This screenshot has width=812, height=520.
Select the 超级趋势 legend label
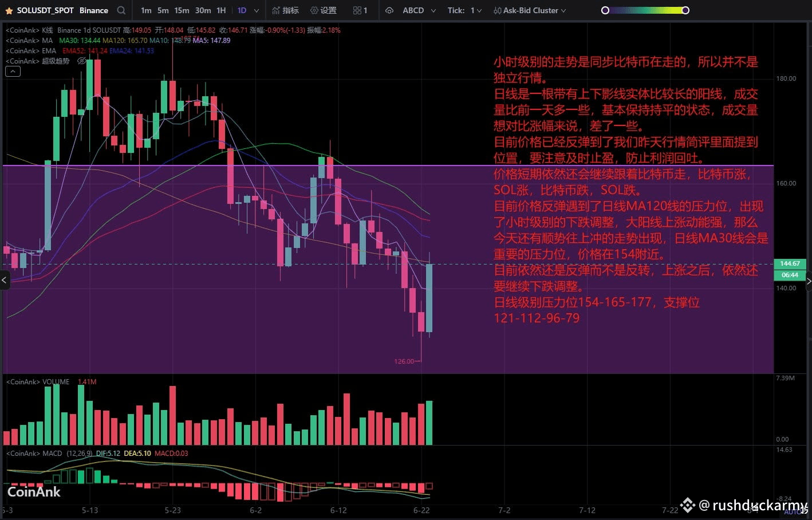[x=55, y=61]
